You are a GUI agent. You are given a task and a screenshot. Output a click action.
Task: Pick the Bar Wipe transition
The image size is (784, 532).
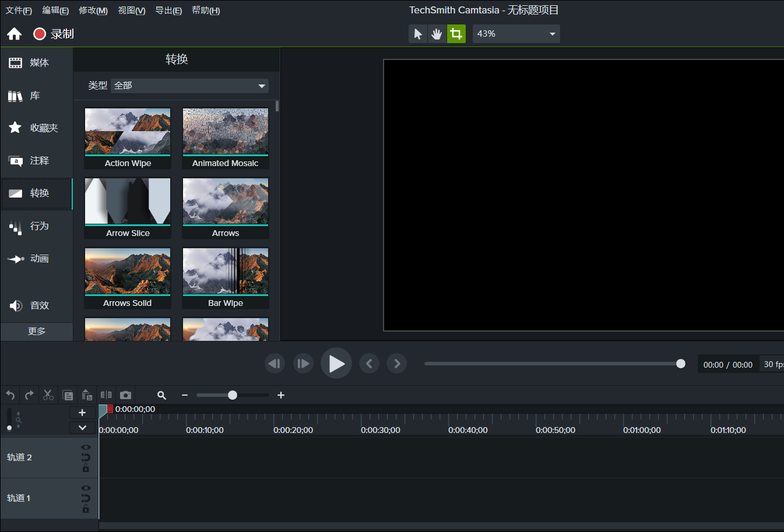[x=226, y=279]
